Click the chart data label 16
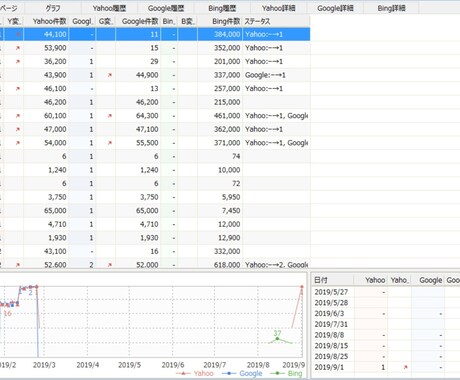 tap(7, 313)
